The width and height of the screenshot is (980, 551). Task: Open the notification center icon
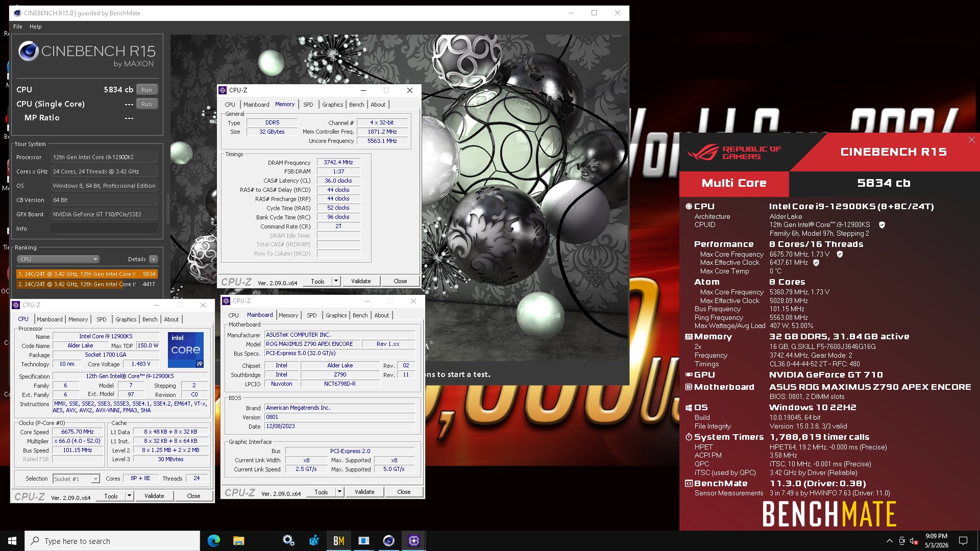click(963, 541)
